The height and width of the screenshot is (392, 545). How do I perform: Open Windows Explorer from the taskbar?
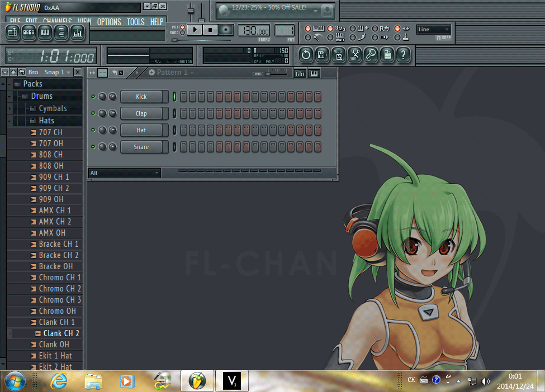[93, 381]
